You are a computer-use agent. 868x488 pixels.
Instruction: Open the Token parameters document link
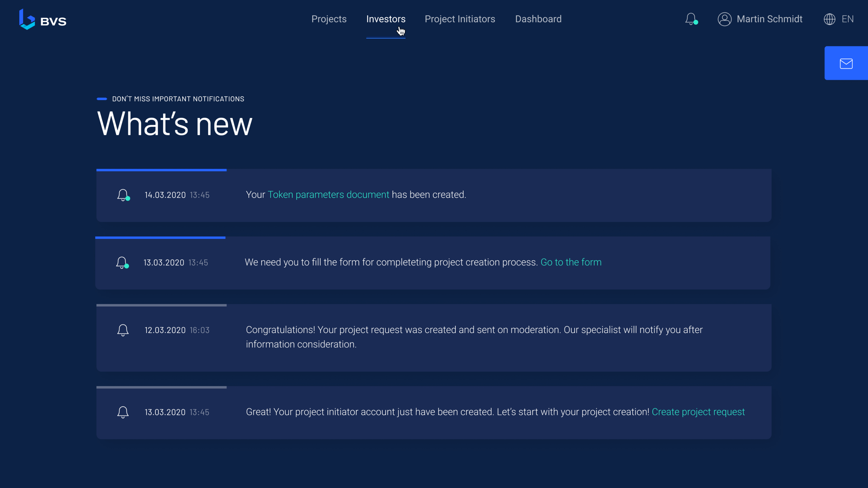(328, 195)
